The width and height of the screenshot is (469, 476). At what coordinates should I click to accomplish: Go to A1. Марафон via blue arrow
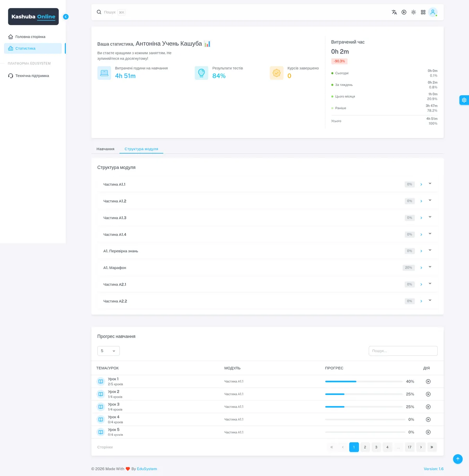click(x=421, y=268)
